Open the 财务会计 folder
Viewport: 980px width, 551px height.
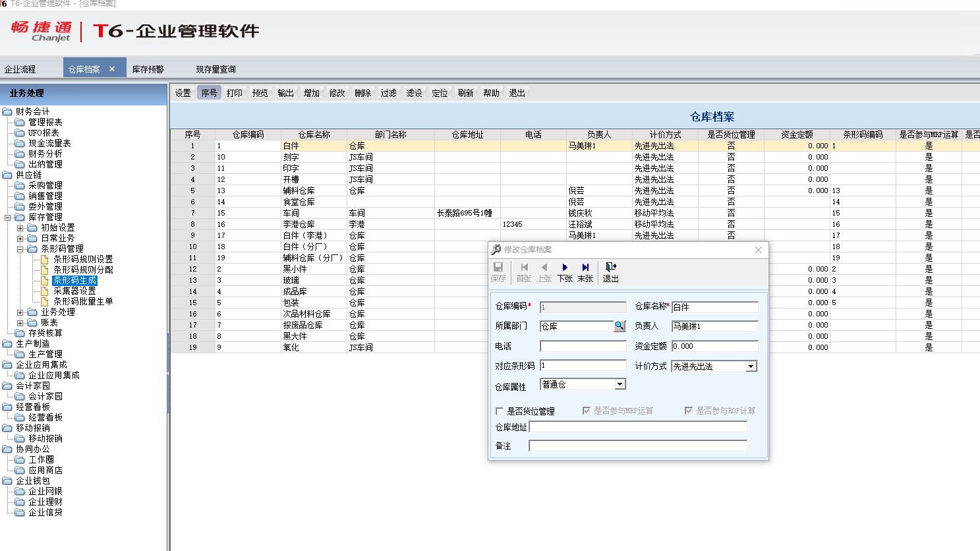click(8, 111)
